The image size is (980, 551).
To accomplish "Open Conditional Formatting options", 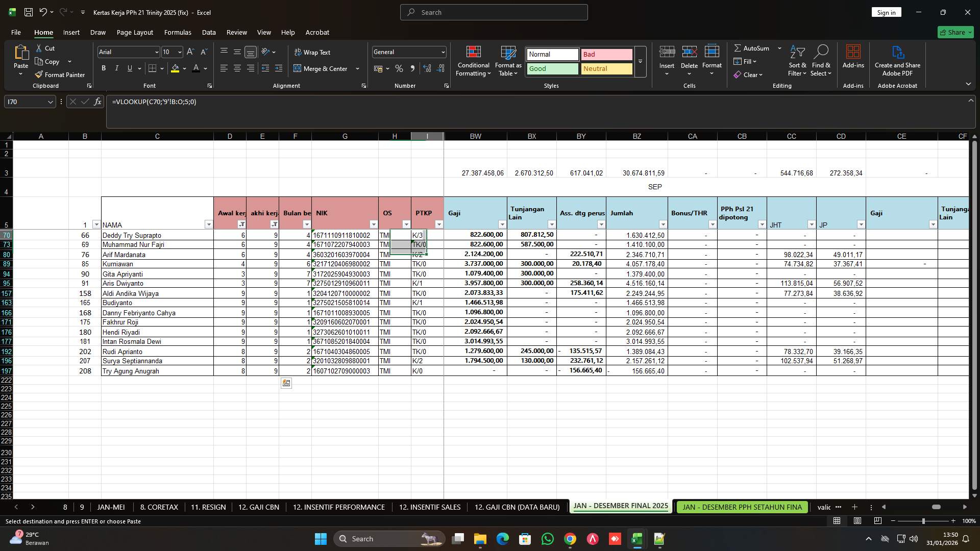I will tap(473, 61).
